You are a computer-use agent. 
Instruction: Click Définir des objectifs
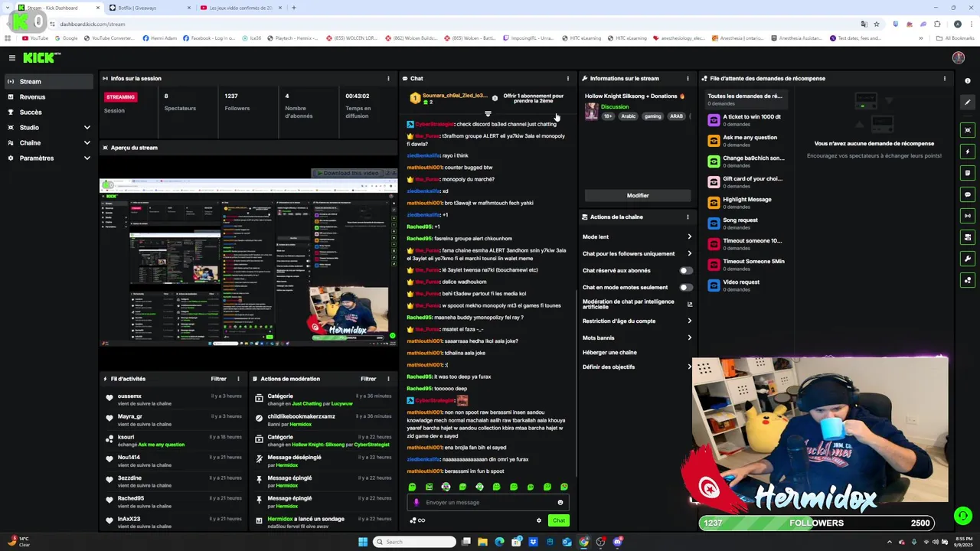609,367
